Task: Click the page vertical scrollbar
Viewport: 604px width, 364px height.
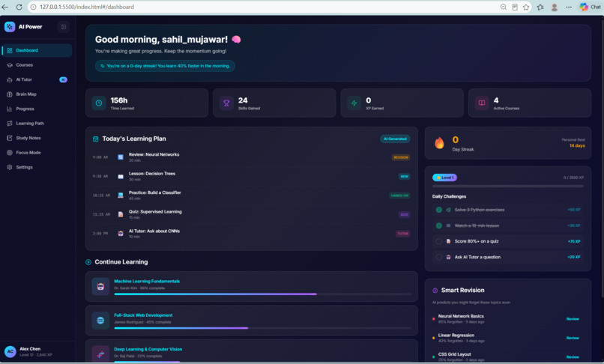Action: click(x=602, y=157)
